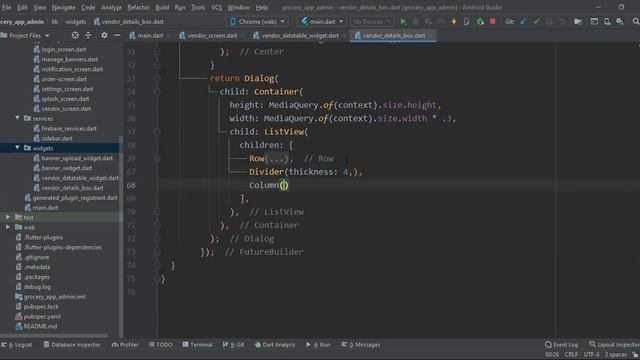Image resolution: width=640 pixels, height=360 pixels.
Task: Click the run with coverage icon
Action: (428, 22)
